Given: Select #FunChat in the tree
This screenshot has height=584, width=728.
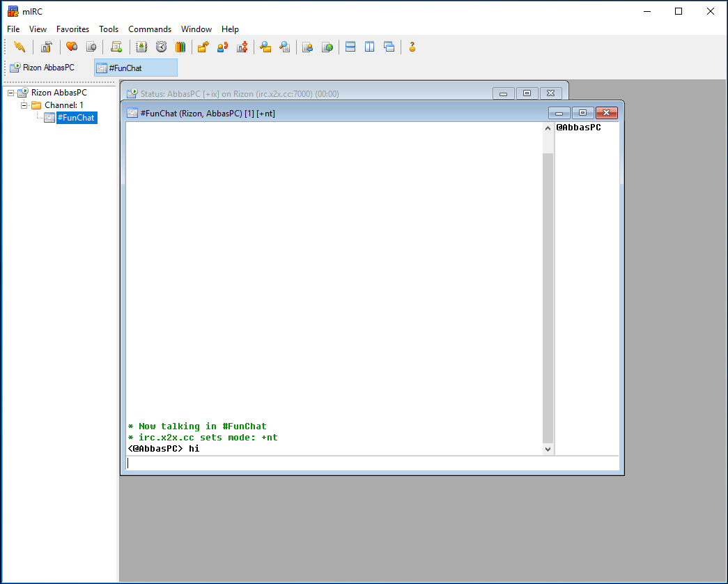Looking at the screenshot, I should click(x=77, y=118).
